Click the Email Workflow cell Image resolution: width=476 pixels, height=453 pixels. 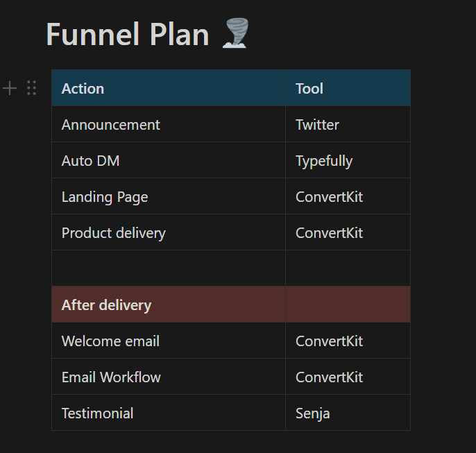[169, 377]
